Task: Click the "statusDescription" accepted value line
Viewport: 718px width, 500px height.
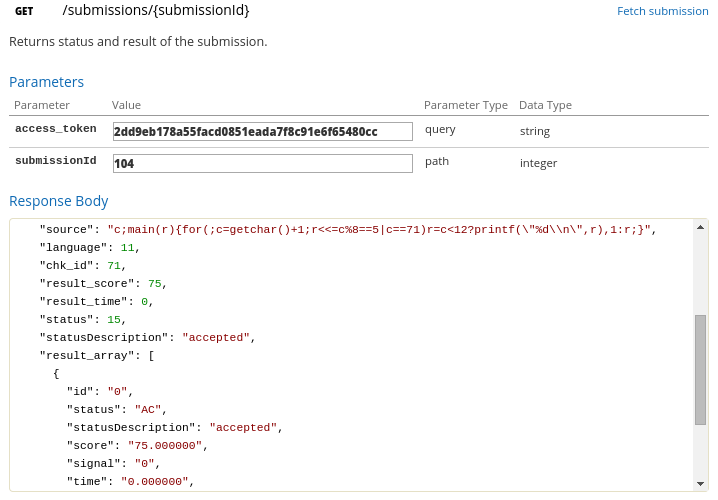Action: click(147, 338)
